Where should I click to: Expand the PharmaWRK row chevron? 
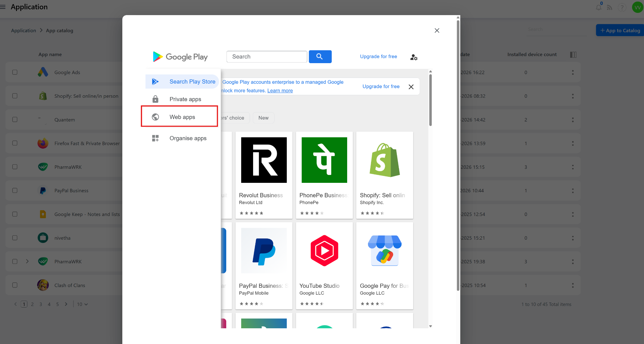27,261
